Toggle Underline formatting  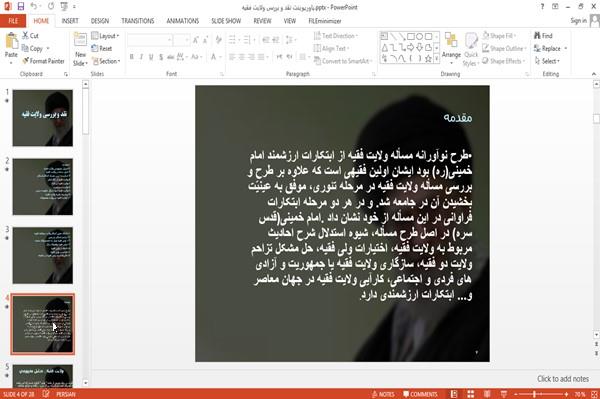point(151,57)
